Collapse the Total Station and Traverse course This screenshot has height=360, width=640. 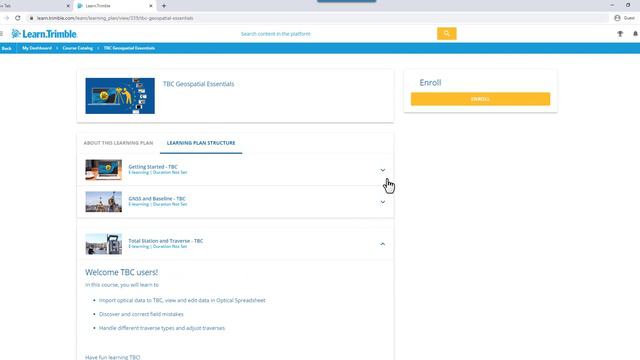coord(382,244)
